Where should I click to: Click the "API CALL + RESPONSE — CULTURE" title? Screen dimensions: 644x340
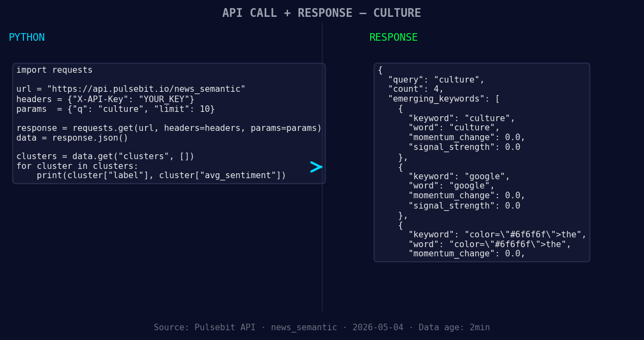[322, 13]
